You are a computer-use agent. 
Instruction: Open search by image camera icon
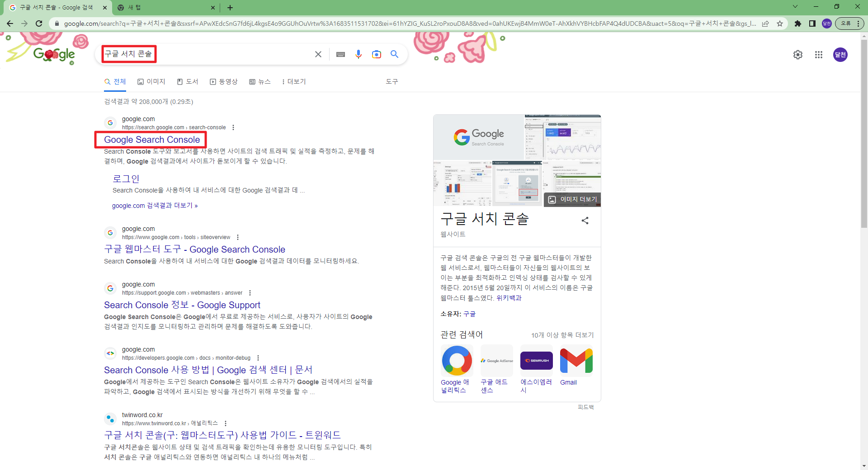point(376,54)
